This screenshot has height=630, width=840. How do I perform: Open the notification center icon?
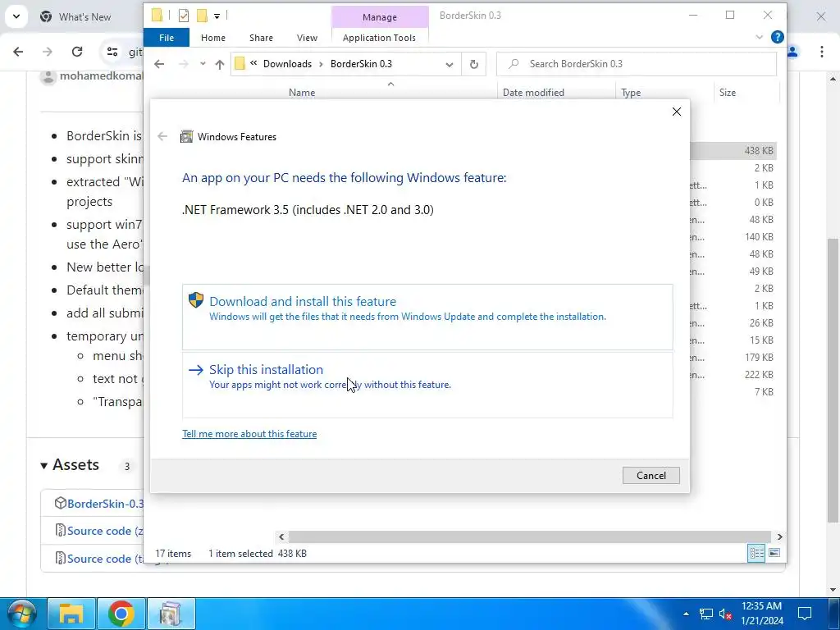point(805,614)
